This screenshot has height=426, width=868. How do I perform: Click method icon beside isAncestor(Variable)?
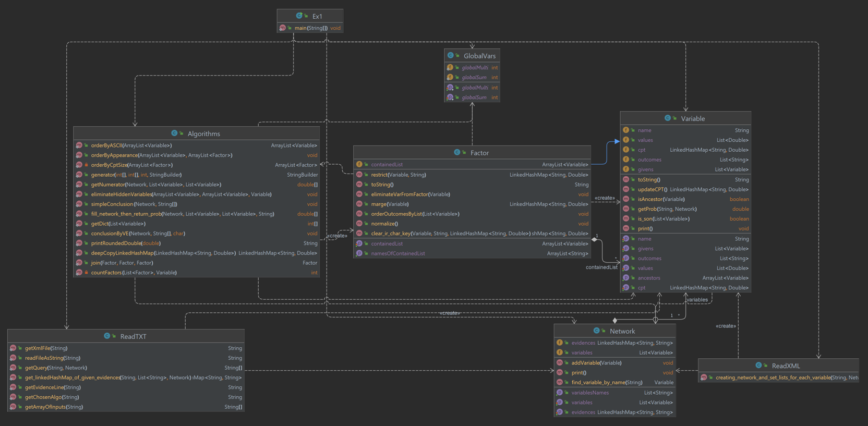click(625, 199)
